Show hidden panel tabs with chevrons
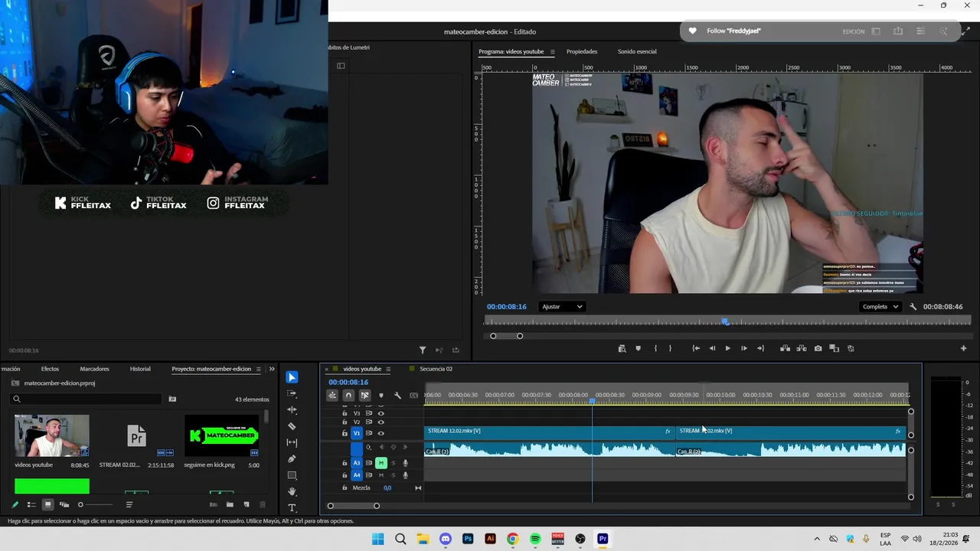The width and height of the screenshot is (980, 551). (272, 369)
